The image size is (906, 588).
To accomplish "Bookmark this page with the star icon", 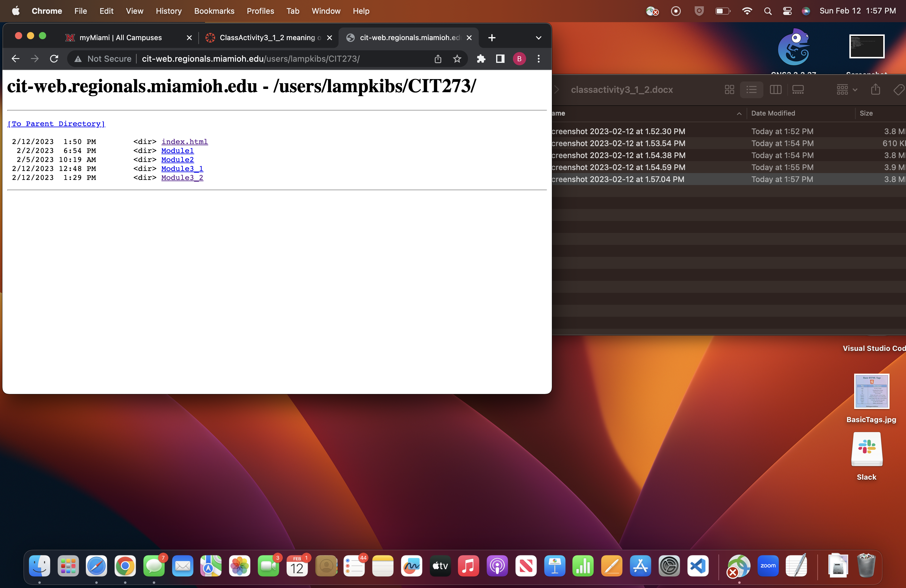I will pyautogui.click(x=457, y=59).
